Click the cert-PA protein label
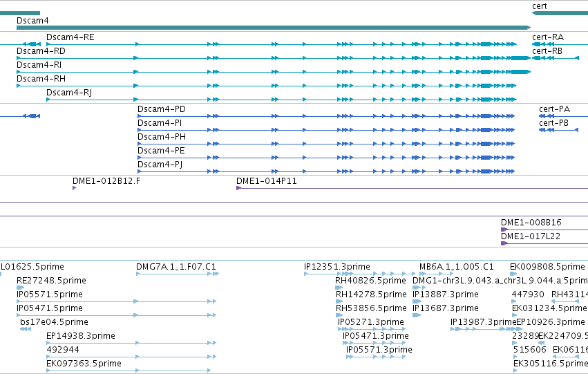588x374 pixels. click(554, 109)
